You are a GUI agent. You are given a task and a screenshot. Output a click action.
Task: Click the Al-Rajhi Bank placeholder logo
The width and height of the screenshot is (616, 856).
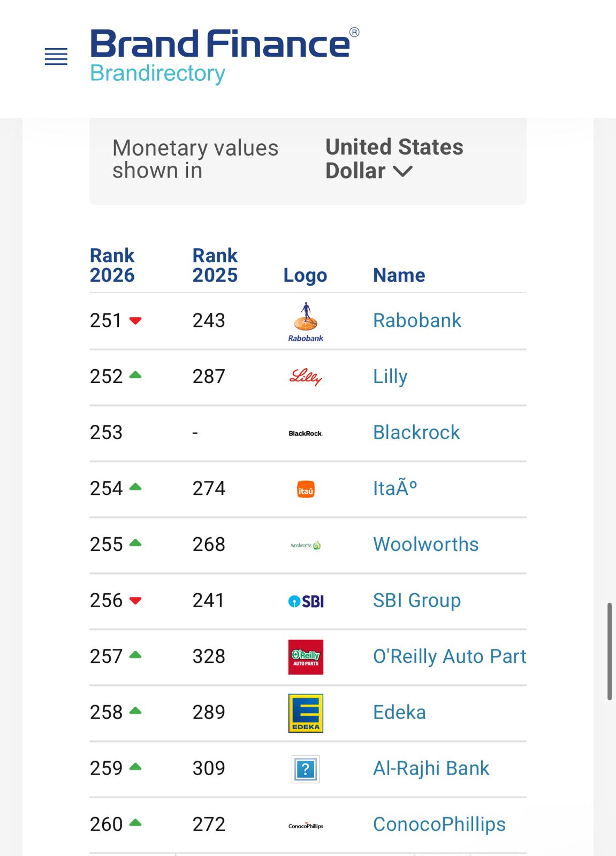[306, 769]
